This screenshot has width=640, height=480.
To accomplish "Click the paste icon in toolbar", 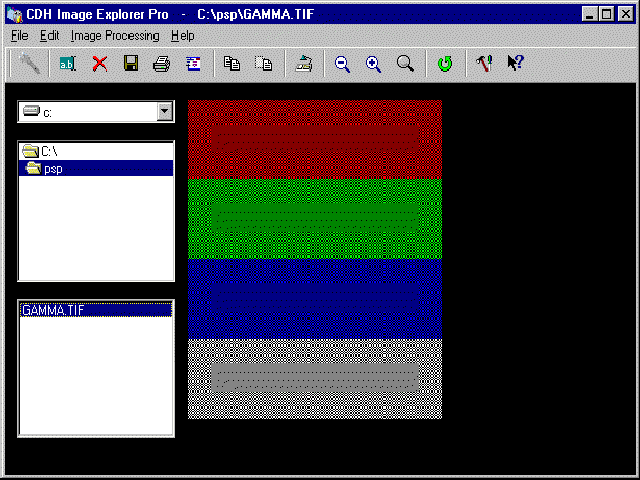I will click(263, 64).
